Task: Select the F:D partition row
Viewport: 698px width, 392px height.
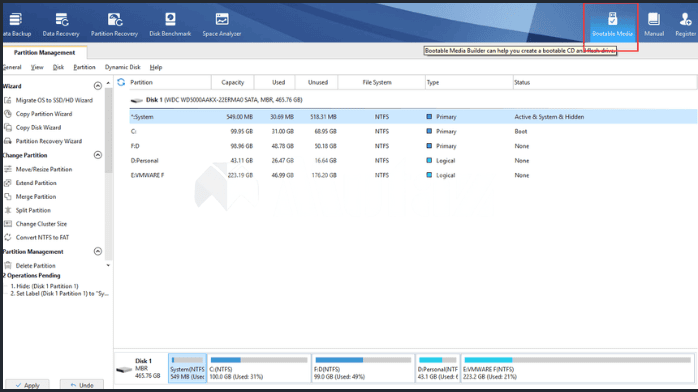Action: point(413,146)
